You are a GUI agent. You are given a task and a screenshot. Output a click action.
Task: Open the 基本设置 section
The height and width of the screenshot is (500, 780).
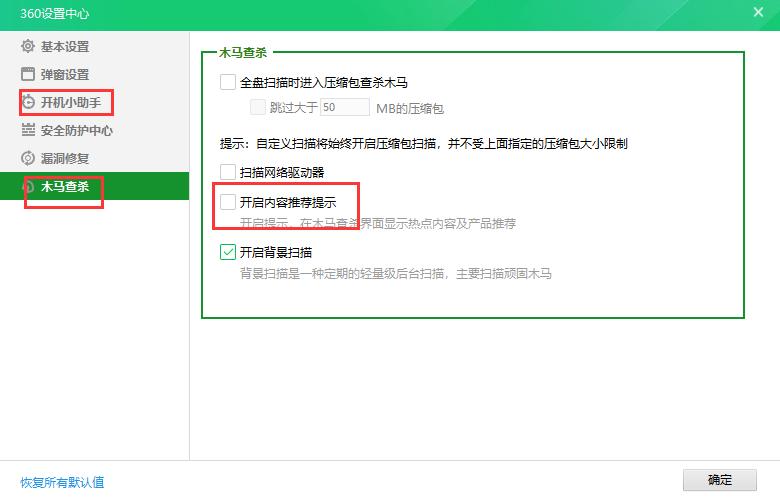click(x=95, y=46)
